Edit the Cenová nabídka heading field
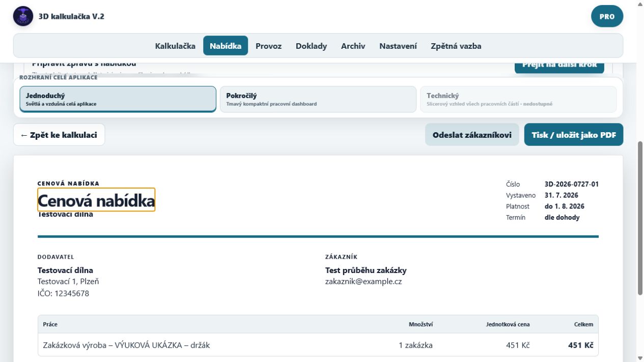 pyautogui.click(x=96, y=200)
